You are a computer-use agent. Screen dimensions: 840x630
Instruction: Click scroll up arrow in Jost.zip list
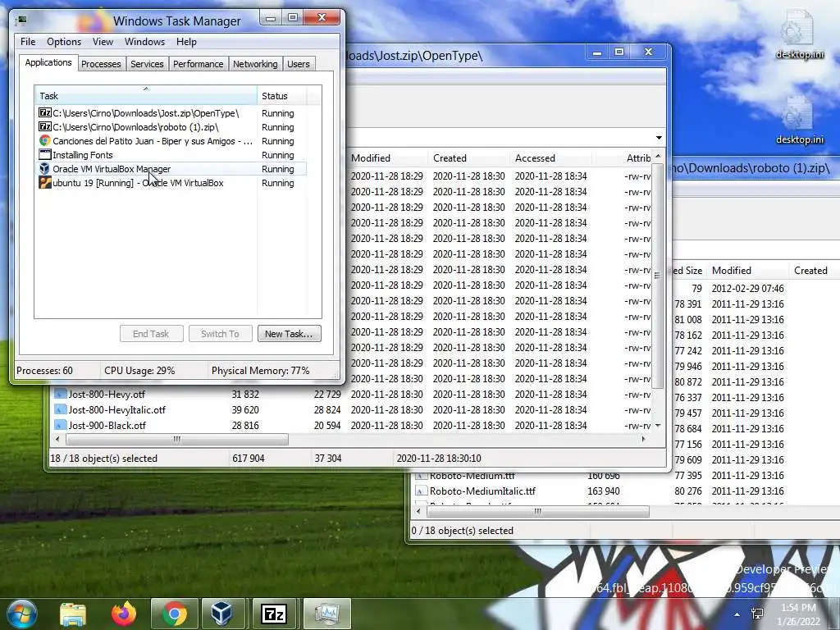tap(658, 156)
